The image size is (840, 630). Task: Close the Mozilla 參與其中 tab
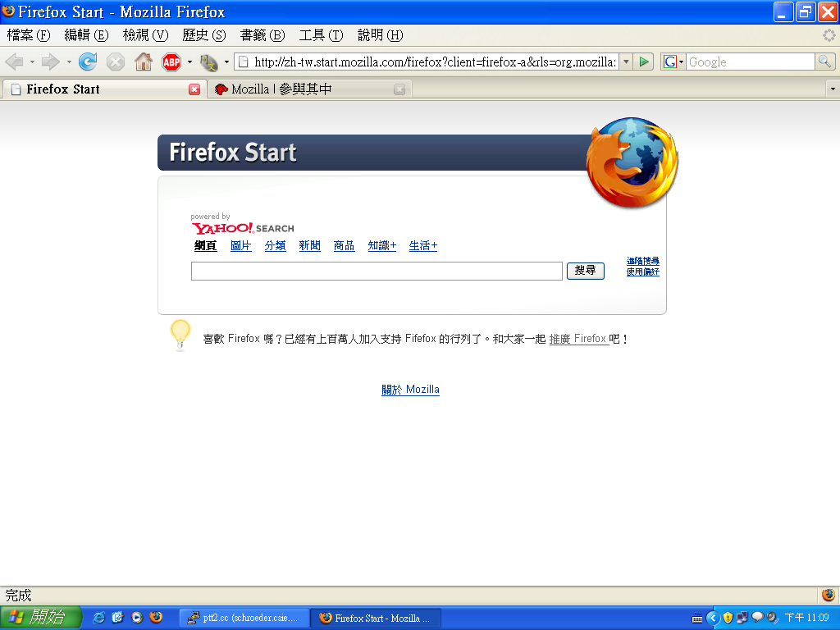[x=399, y=89]
